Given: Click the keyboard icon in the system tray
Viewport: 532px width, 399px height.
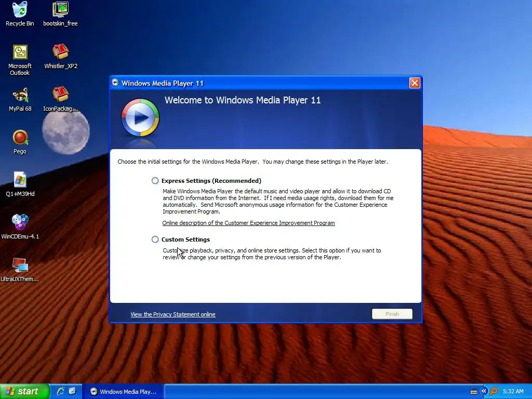Looking at the screenshot, I should [474, 392].
